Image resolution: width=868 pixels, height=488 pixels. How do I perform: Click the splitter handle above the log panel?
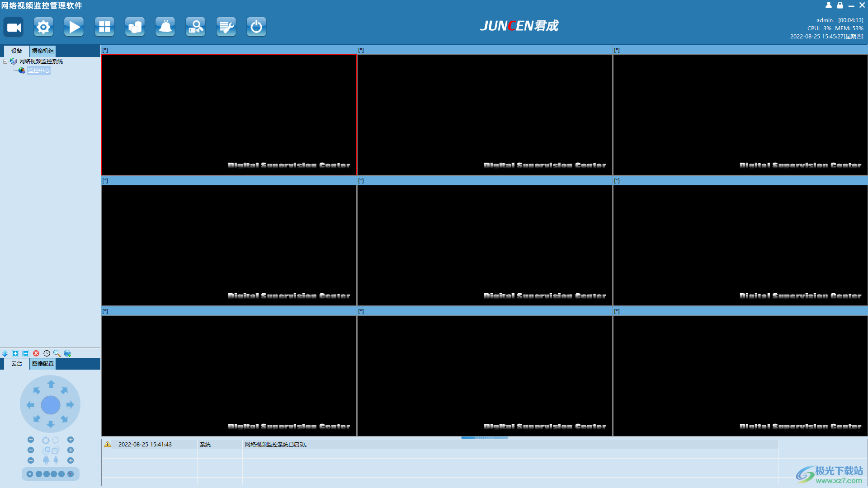(485, 437)
